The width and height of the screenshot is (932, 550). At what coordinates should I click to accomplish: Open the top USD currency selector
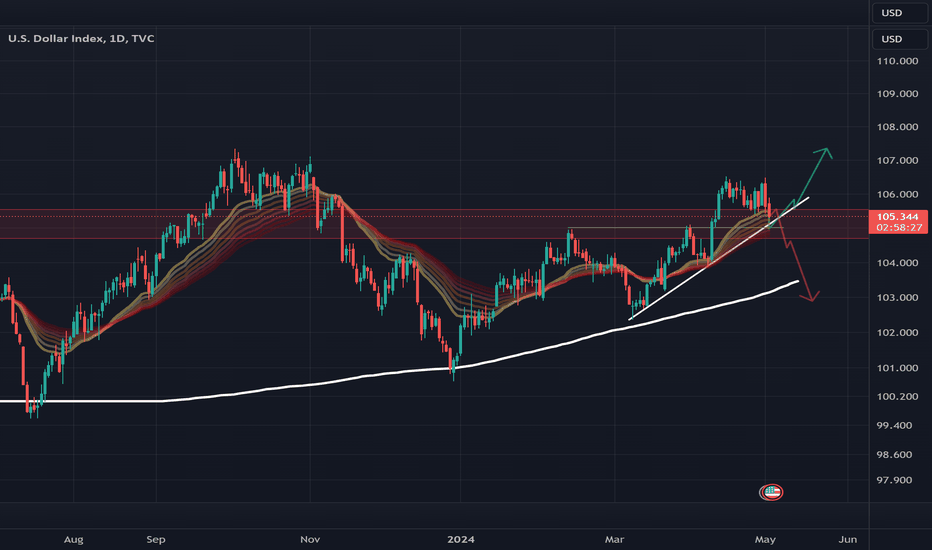[899, 12]
